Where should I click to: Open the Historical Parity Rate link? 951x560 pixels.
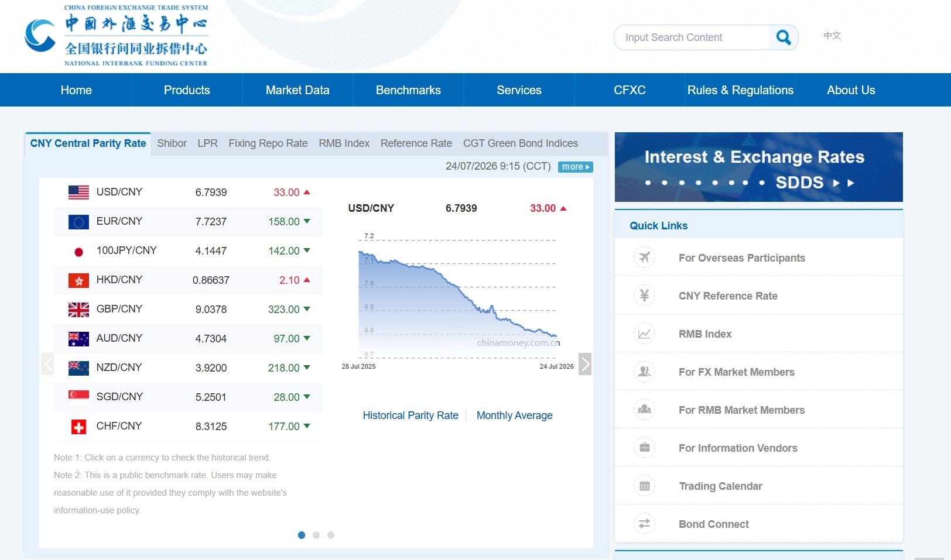click(410, 415)
